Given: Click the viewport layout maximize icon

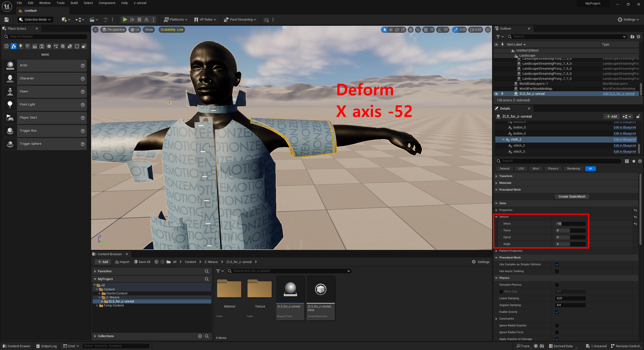Looking at the screenshot, I should coord(488,30).
